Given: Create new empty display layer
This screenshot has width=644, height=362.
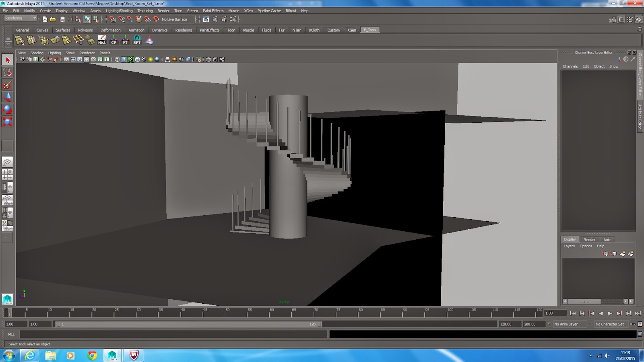Looking at the screenshot, I should tap(622, 254).
